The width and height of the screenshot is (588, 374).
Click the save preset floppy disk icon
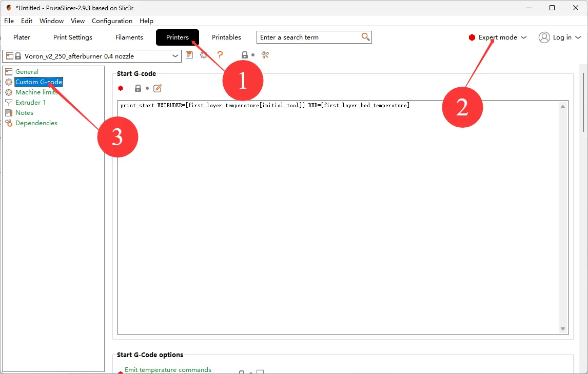point(189,55)
